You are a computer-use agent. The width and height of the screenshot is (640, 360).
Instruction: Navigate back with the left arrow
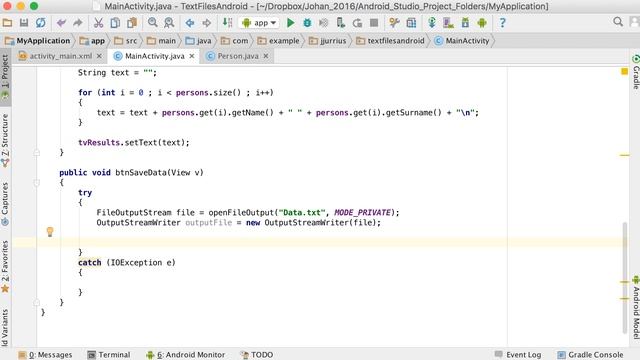[x=190, y=23]
